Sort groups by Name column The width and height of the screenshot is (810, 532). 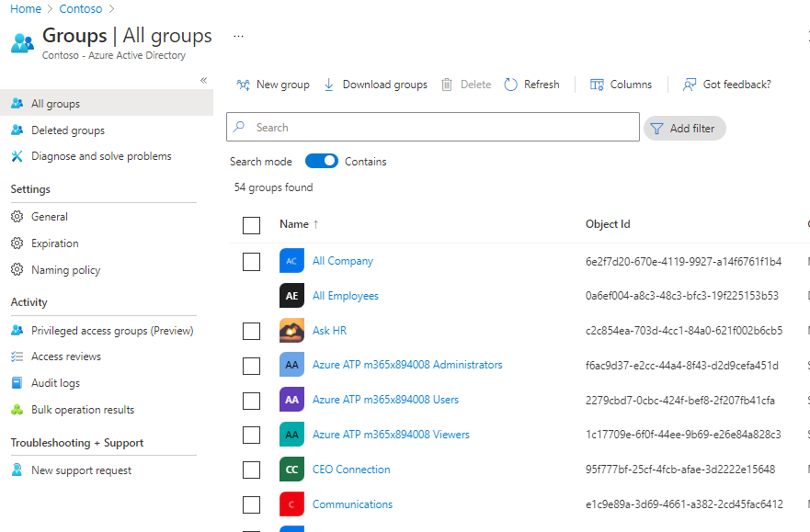(294, 224)
